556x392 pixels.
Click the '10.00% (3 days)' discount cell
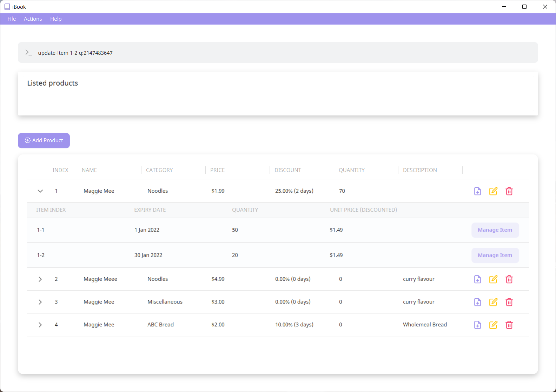point(294,325)
